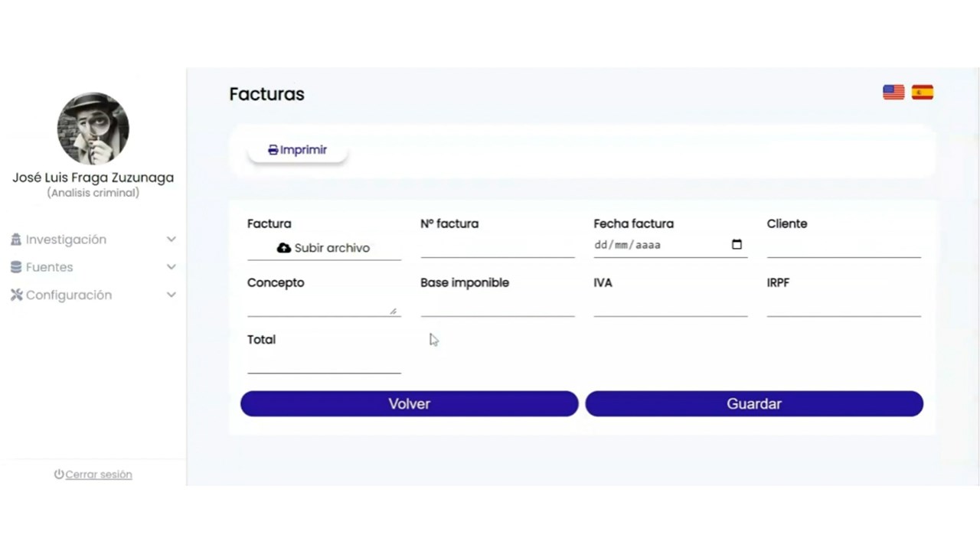Expand the Configuración menu chevron
The image size is (980, 551).
[171, 295]
